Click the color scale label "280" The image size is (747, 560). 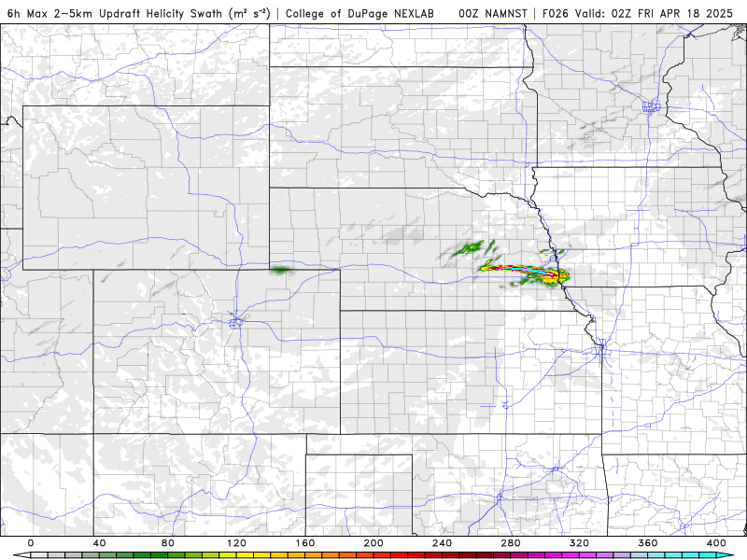(511, 543)
